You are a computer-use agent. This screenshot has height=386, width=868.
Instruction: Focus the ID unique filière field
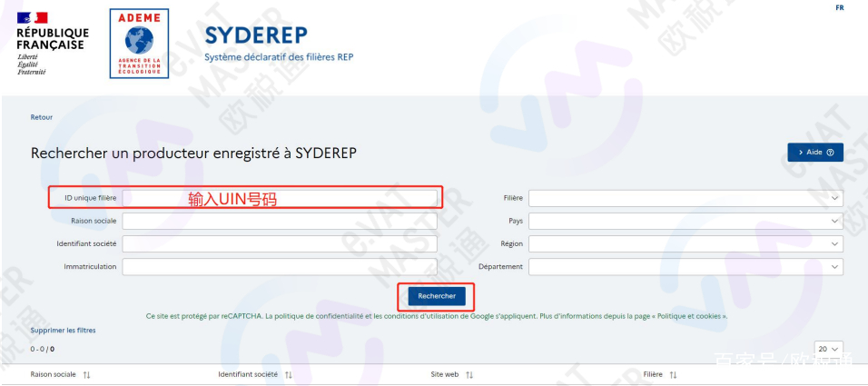tap(280, 198)
